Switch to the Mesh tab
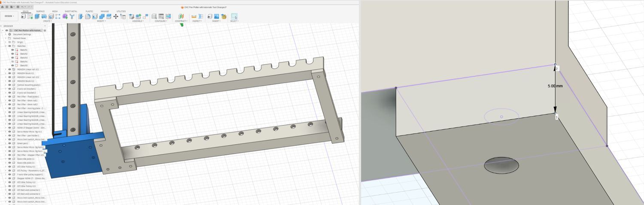Viewport: 644px width, 205px height. [55, 11]
